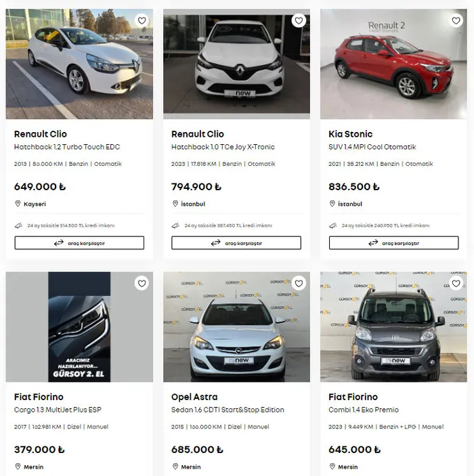Click heart icon on Opel Astra card

(x=299, y=284)
